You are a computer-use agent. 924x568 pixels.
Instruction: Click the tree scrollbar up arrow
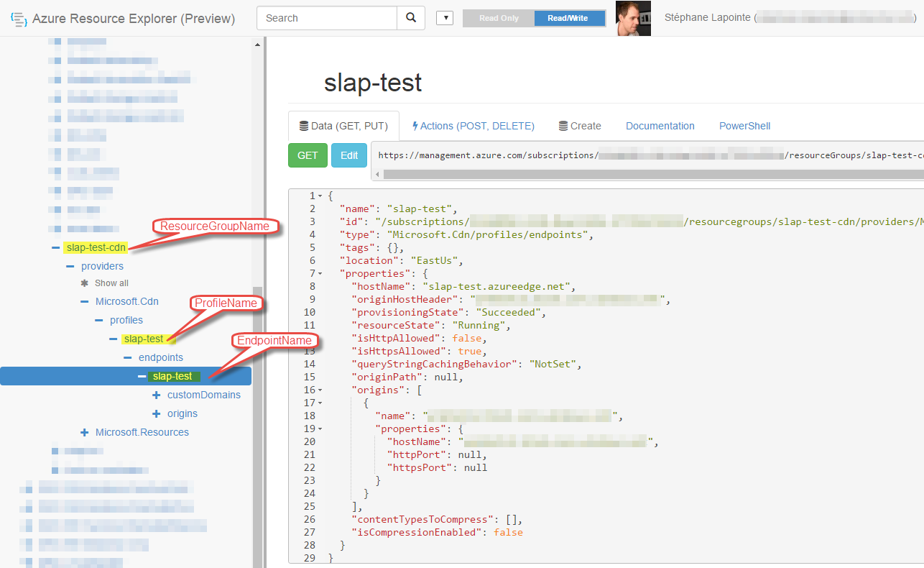(258, 44)
